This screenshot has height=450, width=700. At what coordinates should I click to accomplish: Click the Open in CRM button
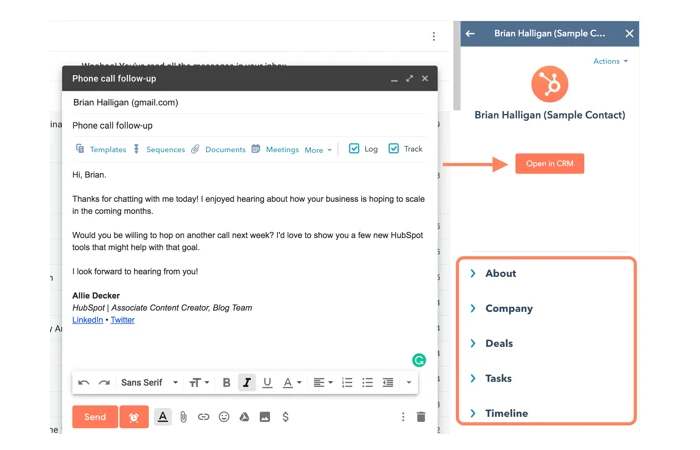pos(550,163)
